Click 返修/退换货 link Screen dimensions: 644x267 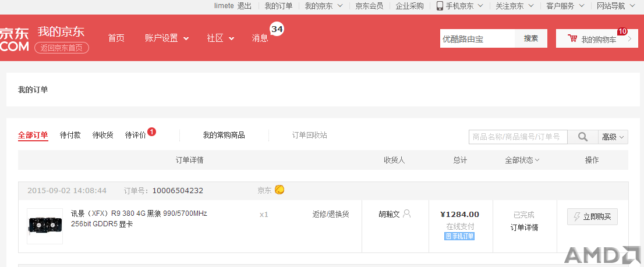[331, 214]
